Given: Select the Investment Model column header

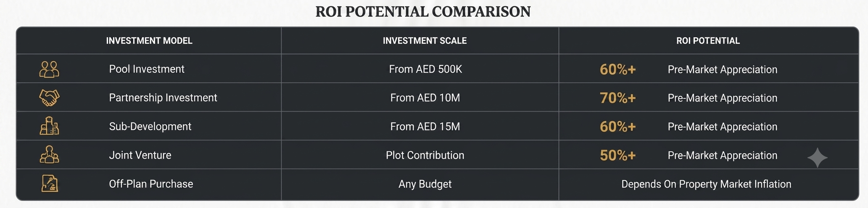Looking at the screenshot, I should click(x=149, y=41).
